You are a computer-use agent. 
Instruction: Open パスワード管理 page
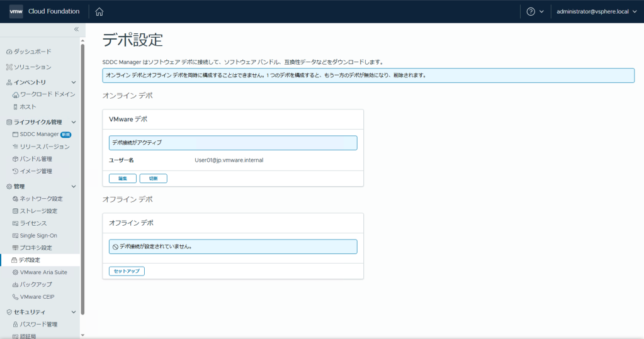pos(40,325)
